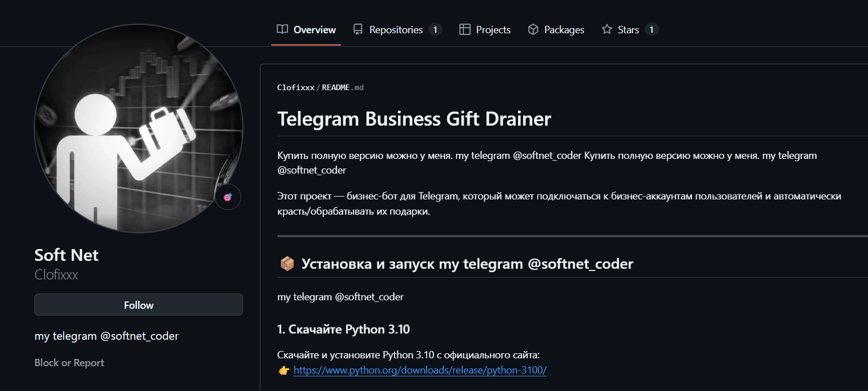Click the pointing hand emoji icon
Screen dimensions: 868x391
click(x=284, y=371)
